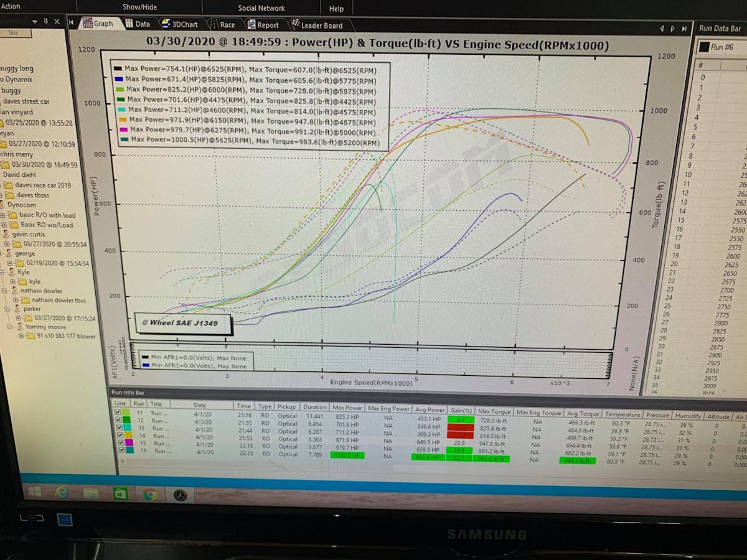Image resolution: width=747 pixels, height=560 pixels.
Task: Open the 3DChart tab
Action: (180, 24)
